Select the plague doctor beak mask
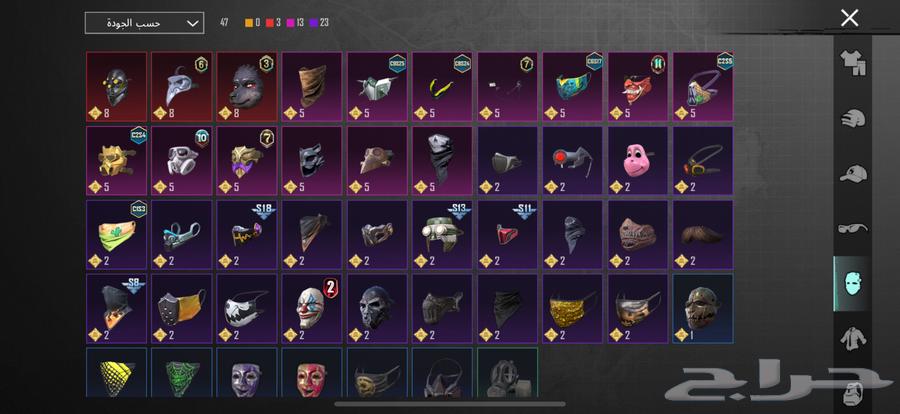 181,87
